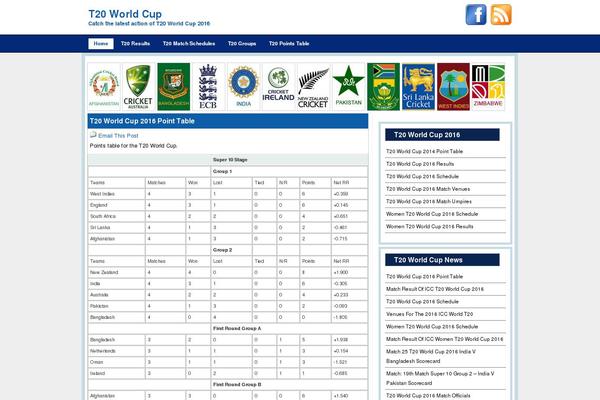Click the Super 10 Stage header cell

pyautogui.click(x=289, y=160)
